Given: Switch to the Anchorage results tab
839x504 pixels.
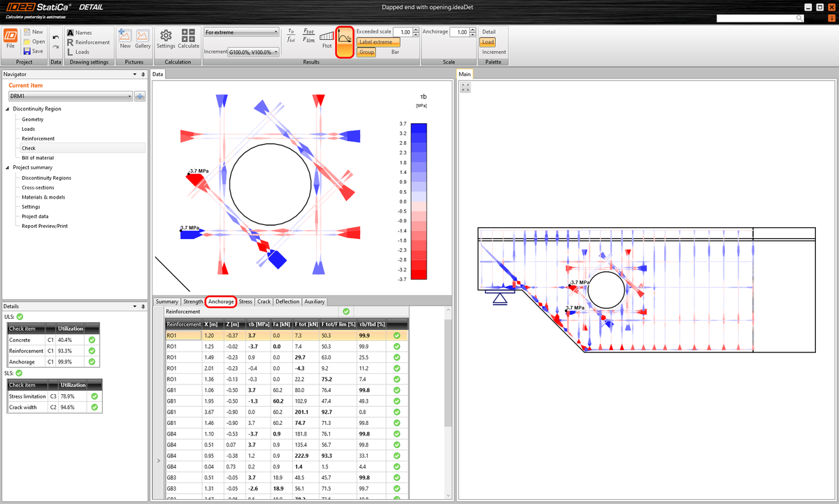Looking at the screenshot, I should pos(221,301).
